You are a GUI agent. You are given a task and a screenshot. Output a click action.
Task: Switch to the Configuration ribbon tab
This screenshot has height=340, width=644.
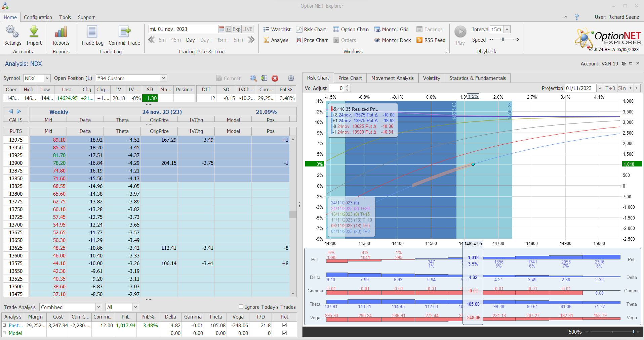point(38,17)
